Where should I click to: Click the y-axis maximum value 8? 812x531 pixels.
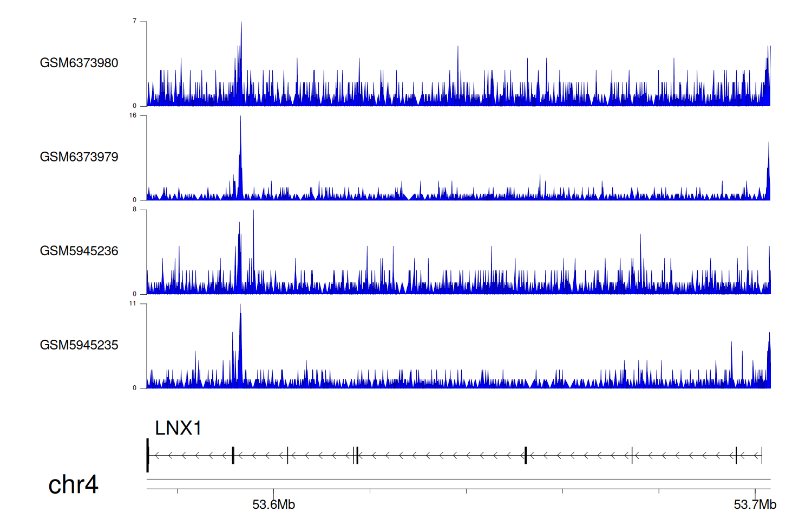135,209
